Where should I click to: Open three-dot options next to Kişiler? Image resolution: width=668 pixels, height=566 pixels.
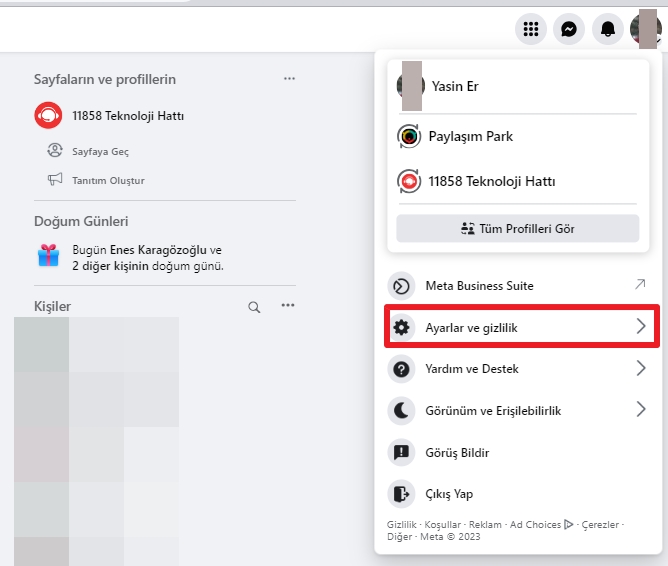pos(288,305)
